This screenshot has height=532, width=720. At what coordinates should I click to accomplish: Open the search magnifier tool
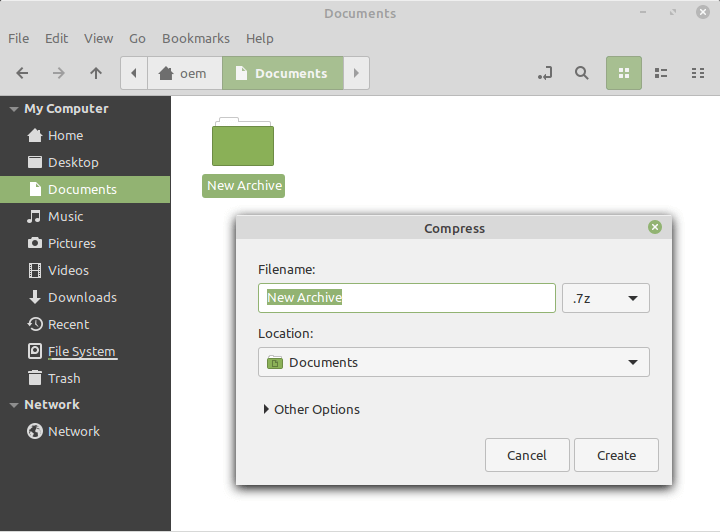pyautogui.click(x=581, y=73)
